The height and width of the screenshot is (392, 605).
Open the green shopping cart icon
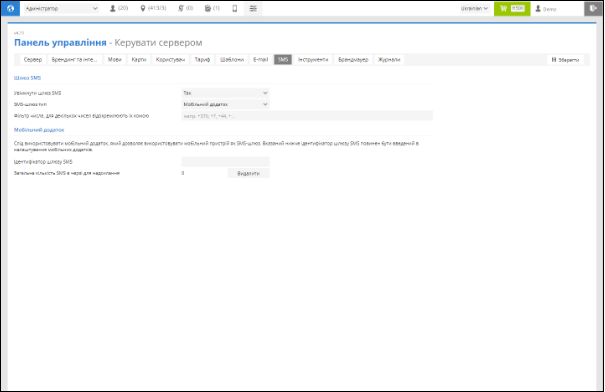point(512,8)
